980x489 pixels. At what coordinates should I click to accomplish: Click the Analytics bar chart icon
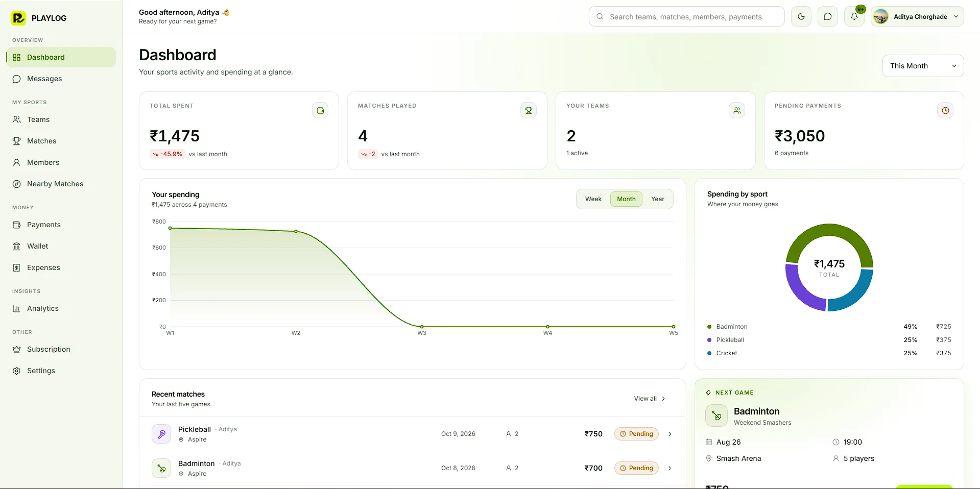pyautogui.click(x=17, y=308)
